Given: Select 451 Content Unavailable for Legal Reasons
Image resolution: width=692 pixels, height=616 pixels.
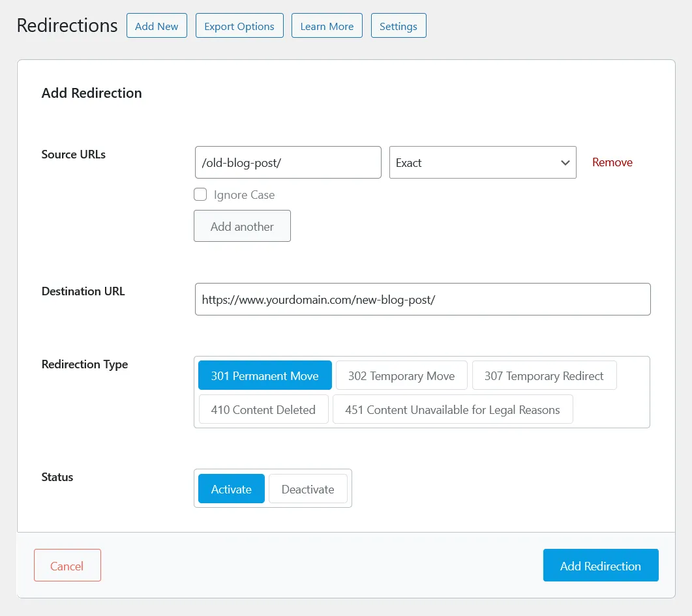Looking at the screenshot, I should pyautogui.click(x=452, y=409).
